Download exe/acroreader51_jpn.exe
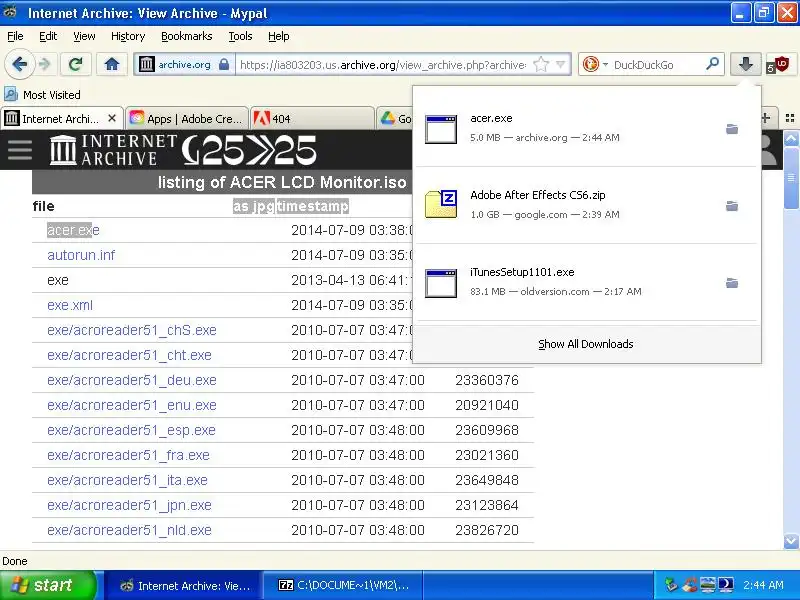The width and height of the screenshot is (800, 600). click(x=129, y=505)
